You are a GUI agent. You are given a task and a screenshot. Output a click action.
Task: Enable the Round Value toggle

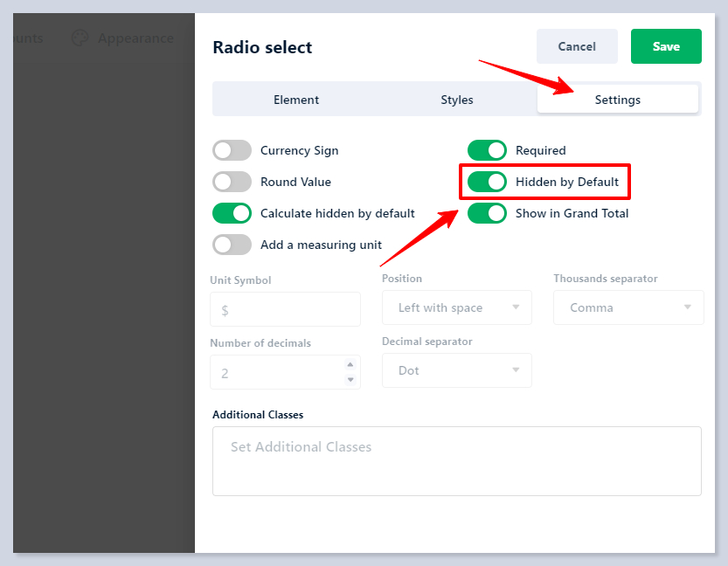pos(232,182)
